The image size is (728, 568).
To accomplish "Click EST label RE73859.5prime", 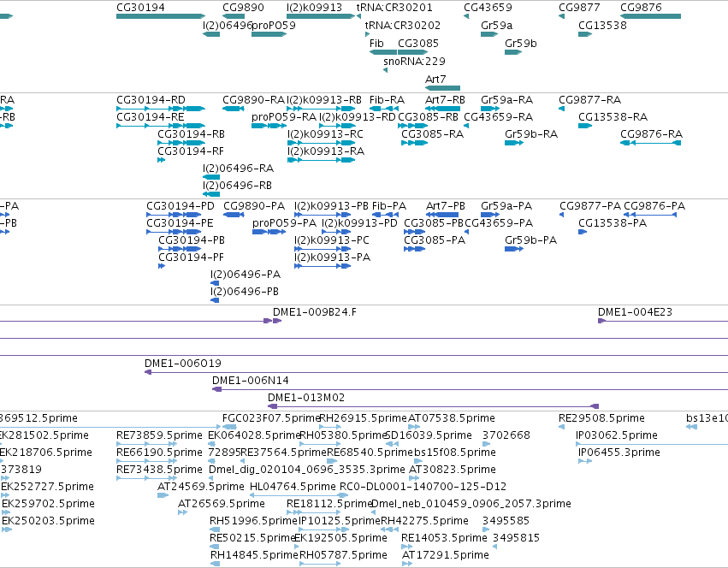I will pyautogui.click(x=159, y=435).
